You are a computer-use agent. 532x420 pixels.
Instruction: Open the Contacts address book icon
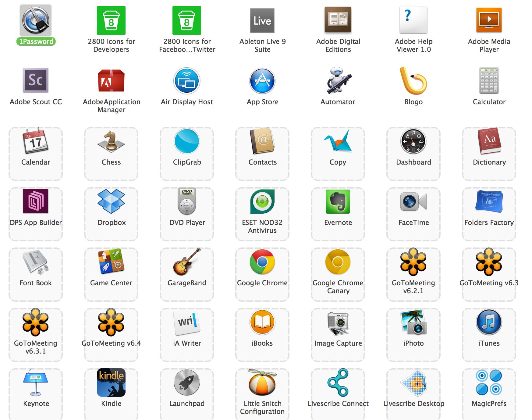(262, 141)
